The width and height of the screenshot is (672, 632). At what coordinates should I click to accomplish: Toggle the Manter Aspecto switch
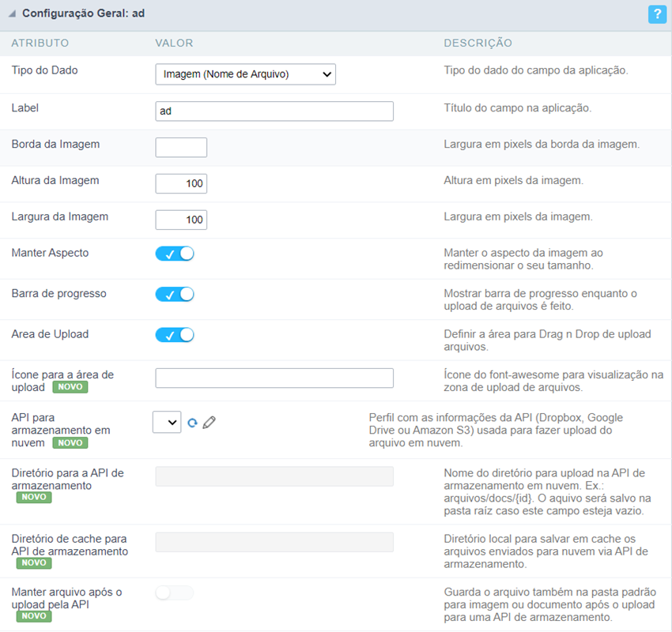click(175, 254)
